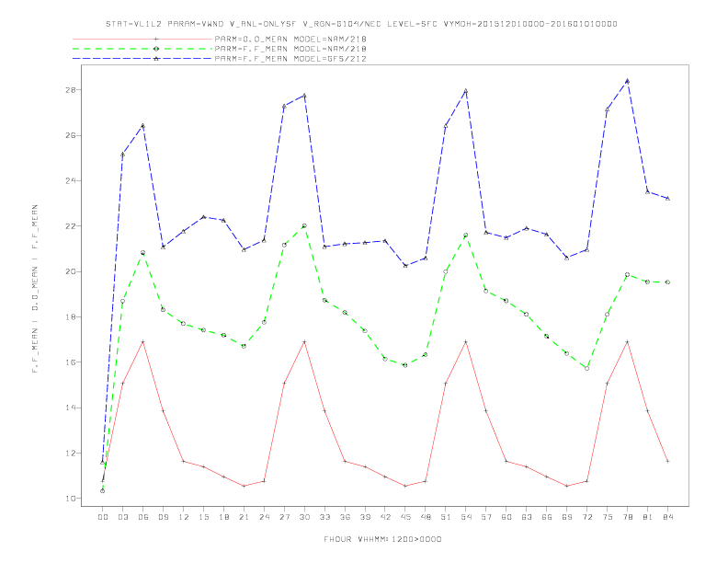
Task: Click x-axis forecast hour label 21
Action: 244,517
